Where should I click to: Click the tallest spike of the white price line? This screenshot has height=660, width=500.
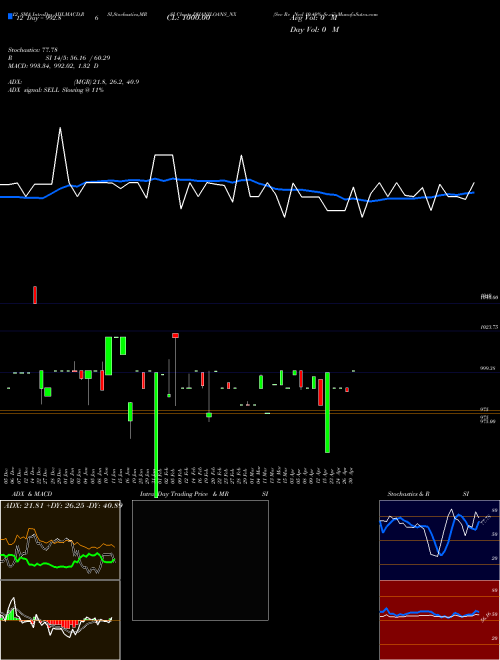point(60,128)
